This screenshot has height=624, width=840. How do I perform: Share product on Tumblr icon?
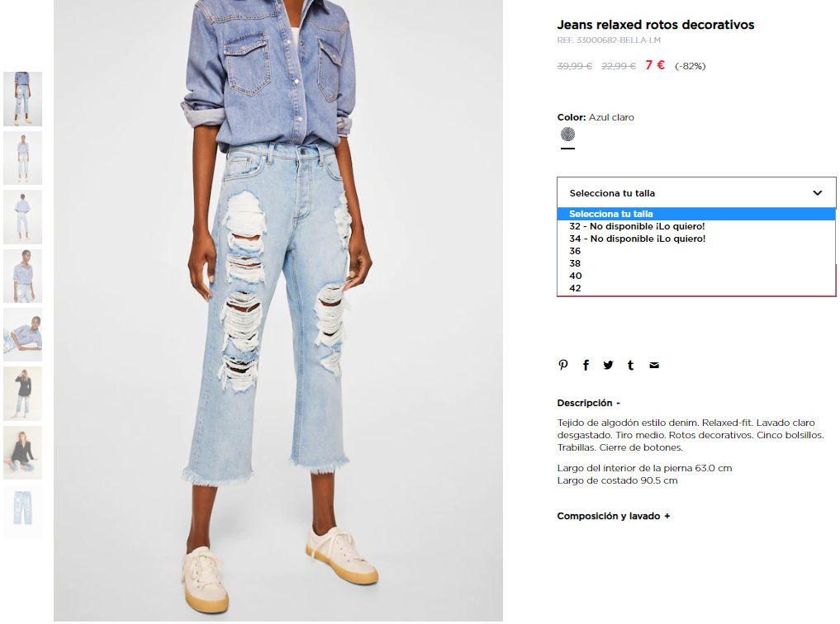(x=630, y=365)
